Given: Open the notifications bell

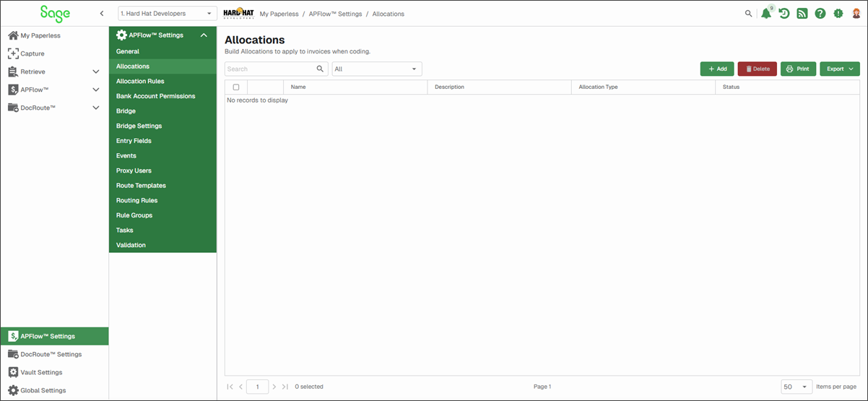Looking at the screenshot, I should coord(766,13).
